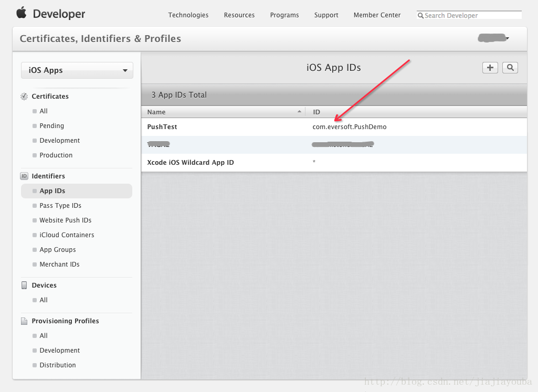Open the App IDs search magnifier button
Image resolution: width=538 pixels, height=392 pixels.
[x=510, y=68]
